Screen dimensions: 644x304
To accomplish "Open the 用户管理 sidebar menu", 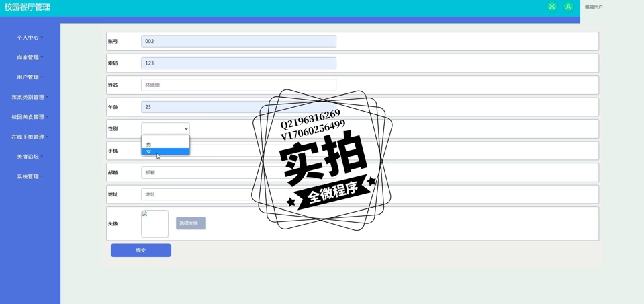I will 30,77.
